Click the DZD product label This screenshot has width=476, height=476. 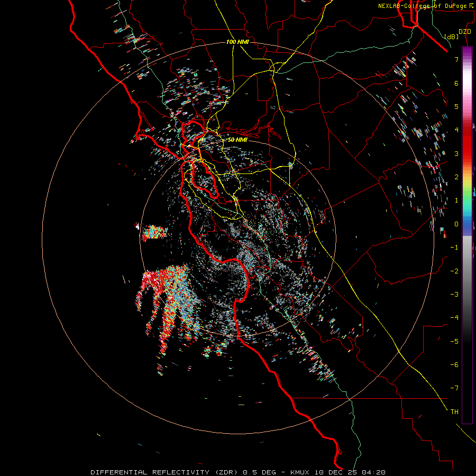465,32
